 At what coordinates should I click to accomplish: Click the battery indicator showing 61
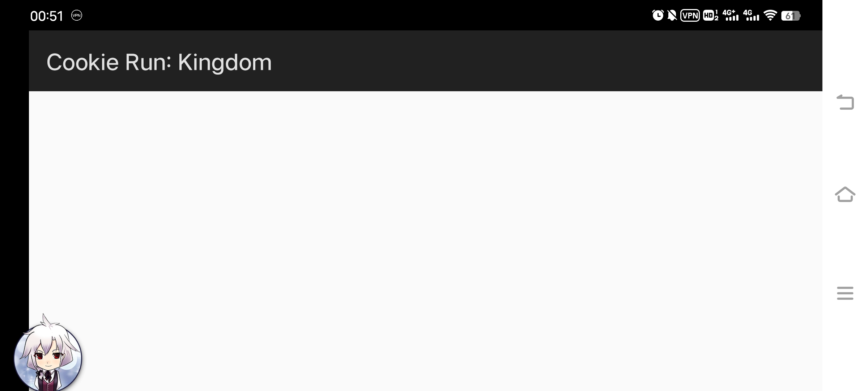tap(791, 16)
